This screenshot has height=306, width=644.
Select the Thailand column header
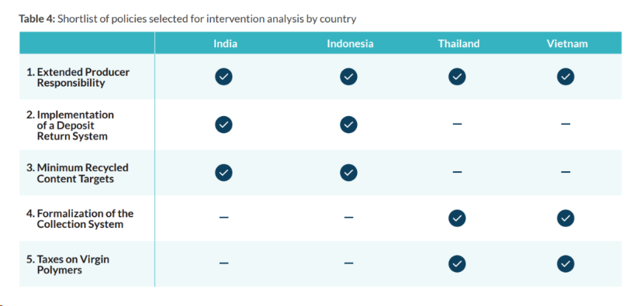(x=459, y=43)
